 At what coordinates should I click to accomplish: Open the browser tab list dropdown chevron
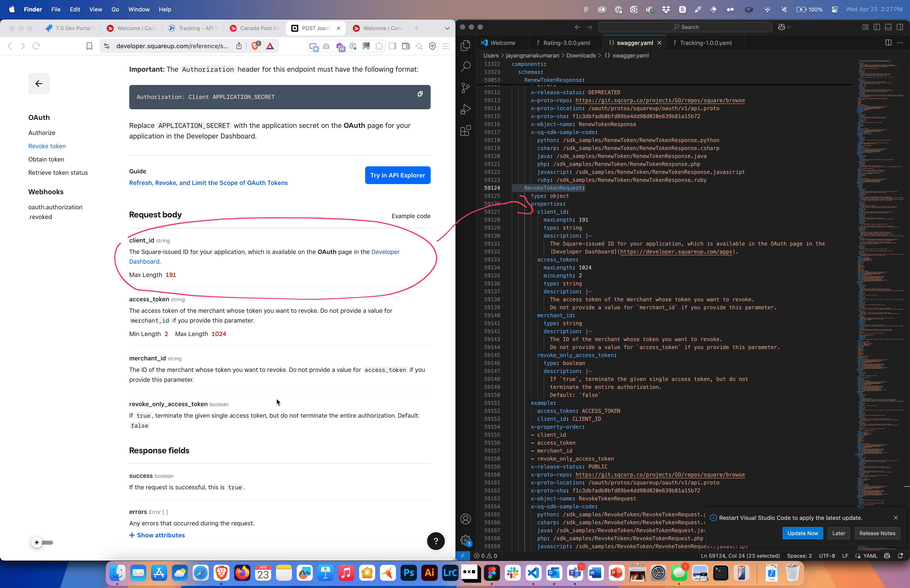(447, 28)
